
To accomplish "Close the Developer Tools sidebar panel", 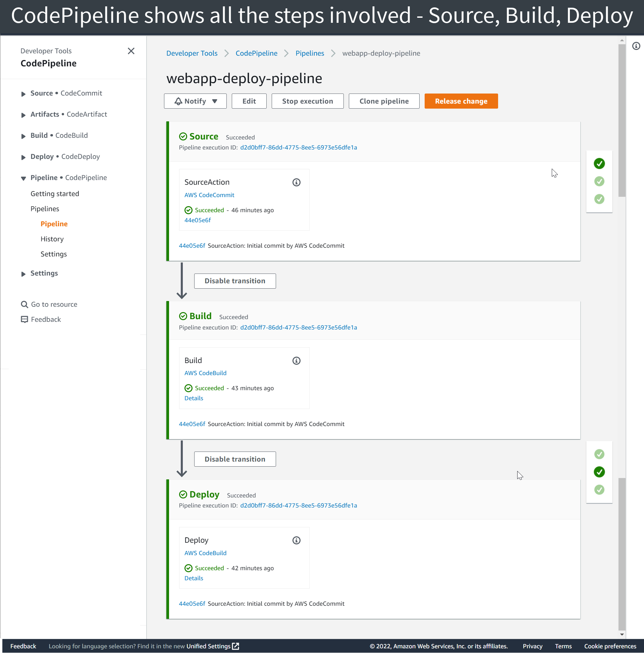I will (131, 51).
